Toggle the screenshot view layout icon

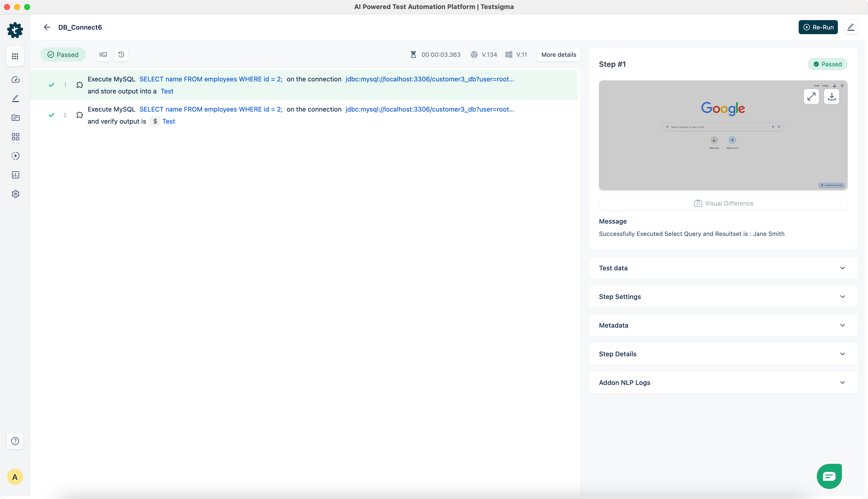pos(103,55)
